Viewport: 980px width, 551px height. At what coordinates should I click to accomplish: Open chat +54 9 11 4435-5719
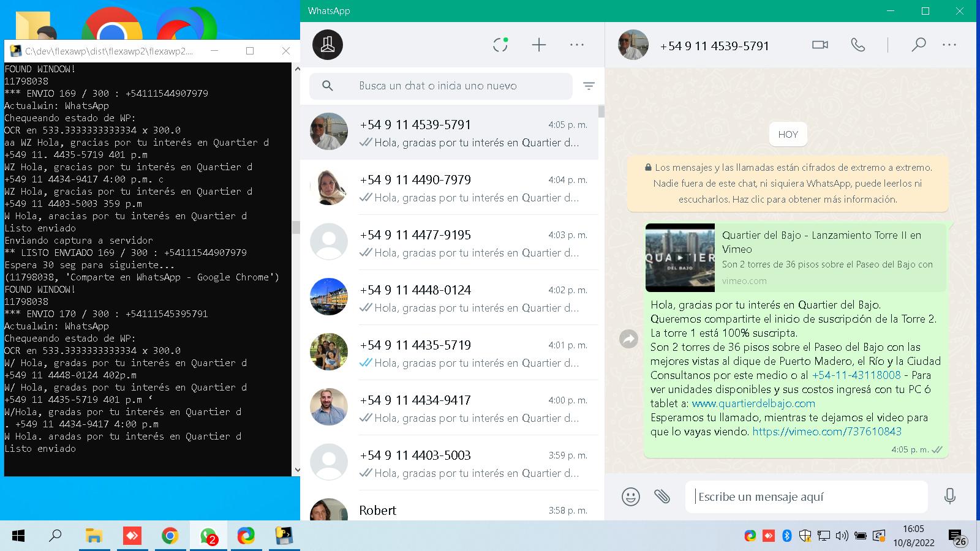tap(449, 352)
